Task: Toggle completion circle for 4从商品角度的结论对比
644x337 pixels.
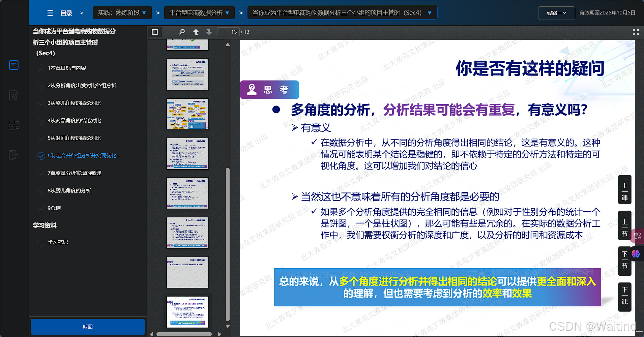Action: click(41, 121)
